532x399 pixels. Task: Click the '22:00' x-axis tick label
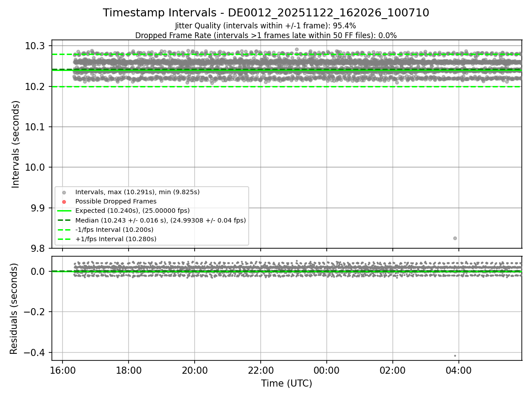(261, 370)
